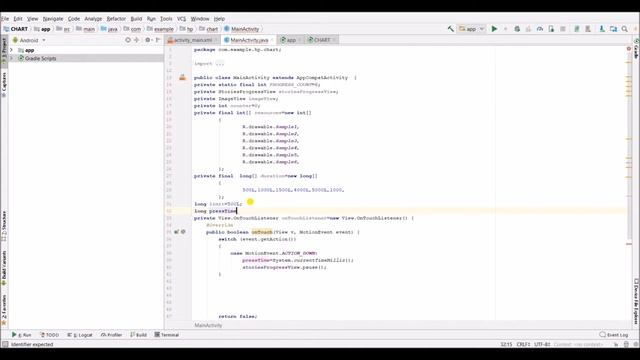Click the override gutter icon beside onTouch
Image resolution: width=640 pixels, height=360 pixels.
(177, 232)
